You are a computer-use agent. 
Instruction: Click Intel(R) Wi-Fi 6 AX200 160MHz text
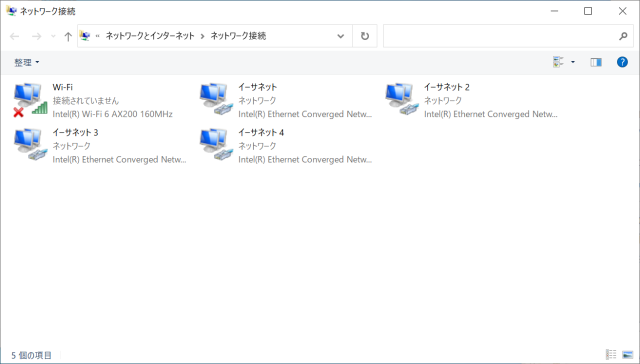112,114
